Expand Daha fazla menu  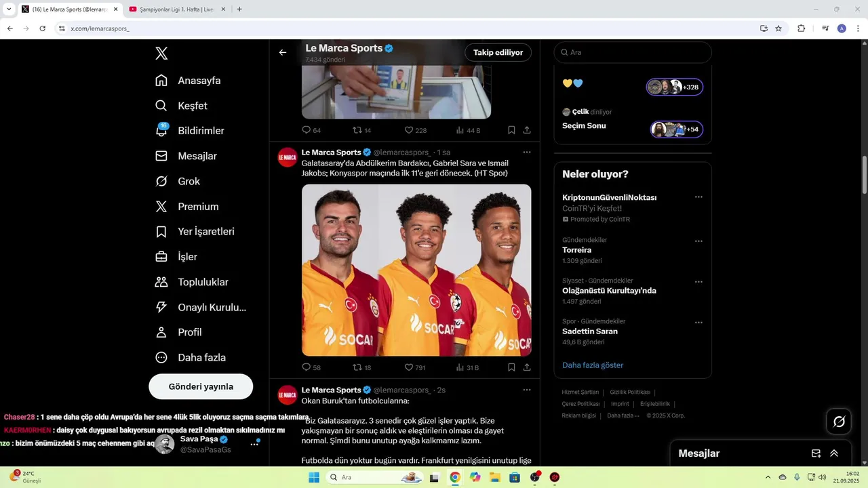pyautogui.click(x=191, y=357)
